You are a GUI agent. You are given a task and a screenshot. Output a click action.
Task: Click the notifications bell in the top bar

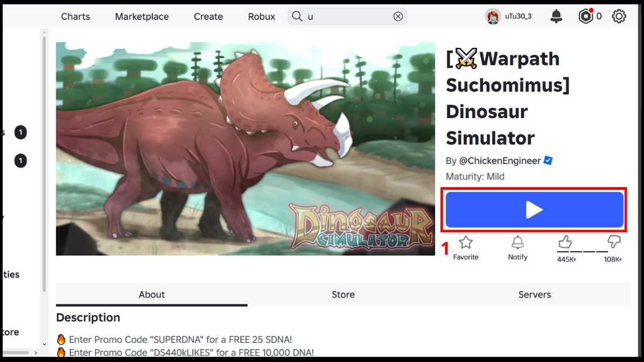[556, 16]
